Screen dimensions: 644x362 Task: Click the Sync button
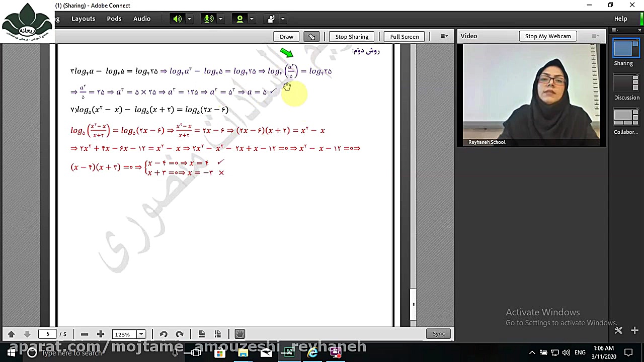(x=438, y=334)
